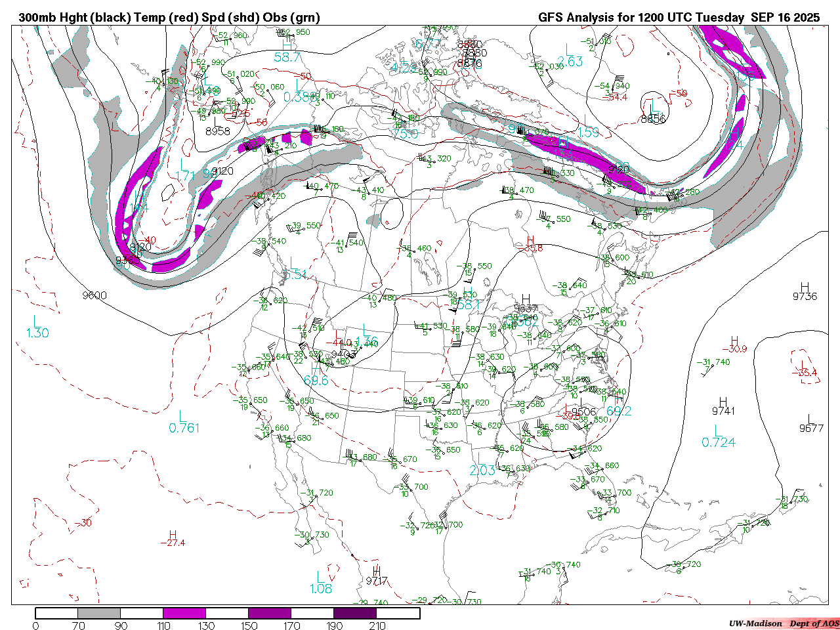Click the black L 8856 low center
This screenshot has height=630, width=840.
point(653,112)
